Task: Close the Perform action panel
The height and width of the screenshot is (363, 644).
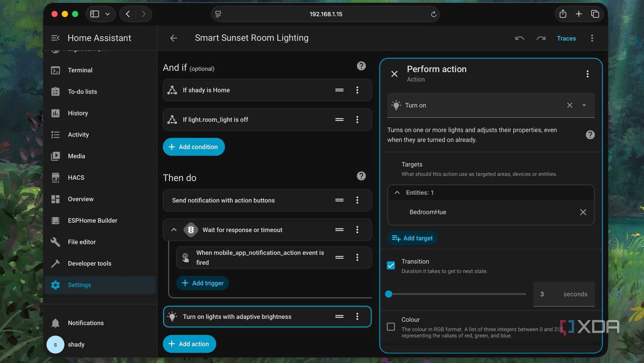Action: pos(395,74)
